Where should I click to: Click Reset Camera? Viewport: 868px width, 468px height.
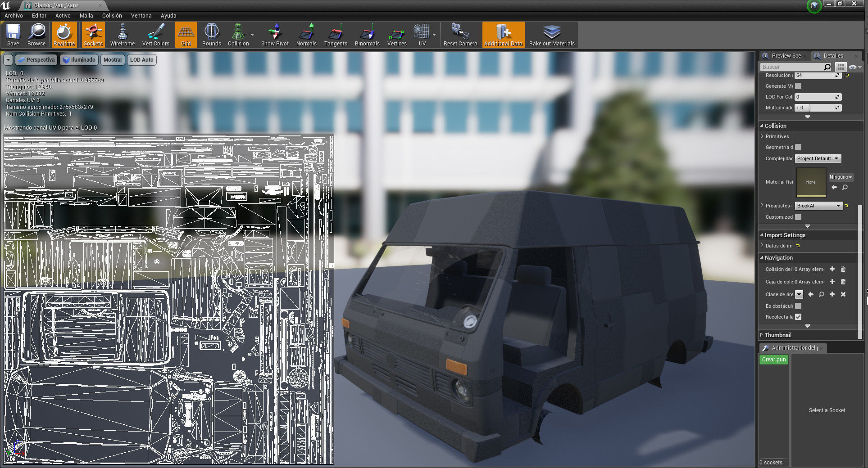point(460,35)
